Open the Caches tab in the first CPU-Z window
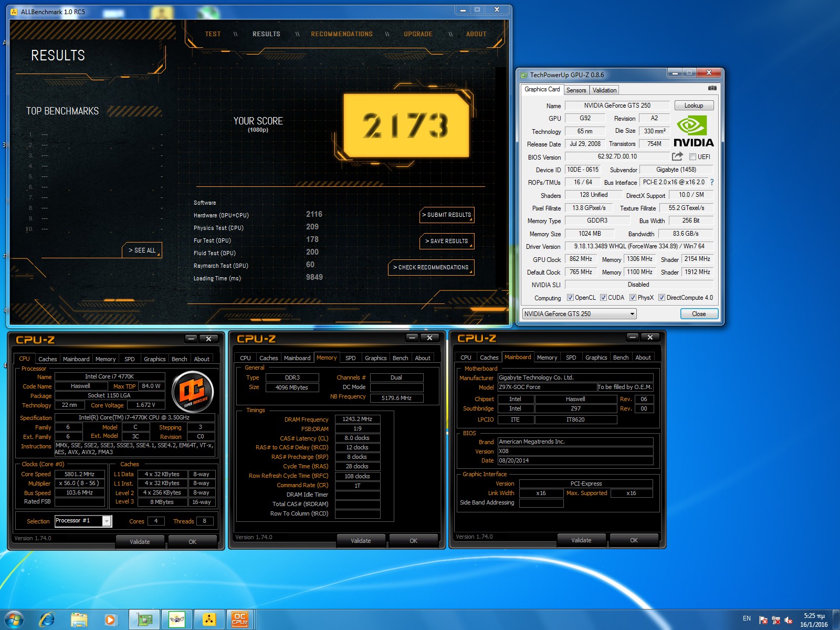Screen dimensions: 840x630 (x=47, y=359)
